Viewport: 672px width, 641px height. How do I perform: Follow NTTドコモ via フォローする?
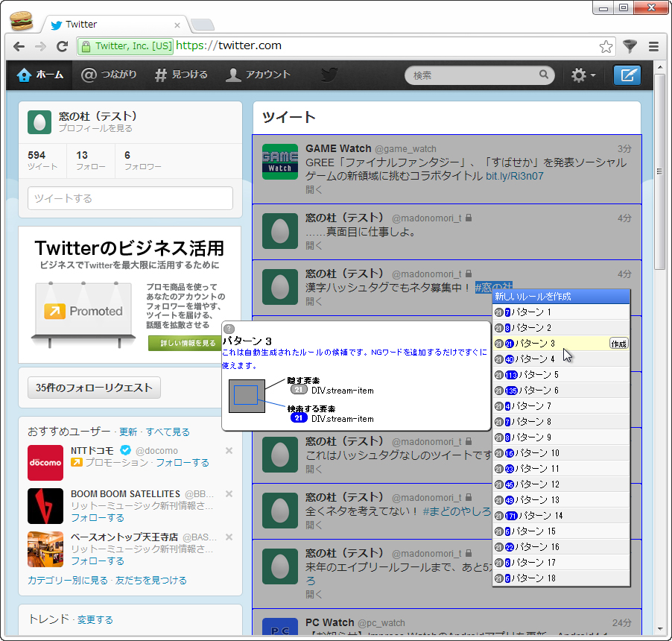coord(182,463)
